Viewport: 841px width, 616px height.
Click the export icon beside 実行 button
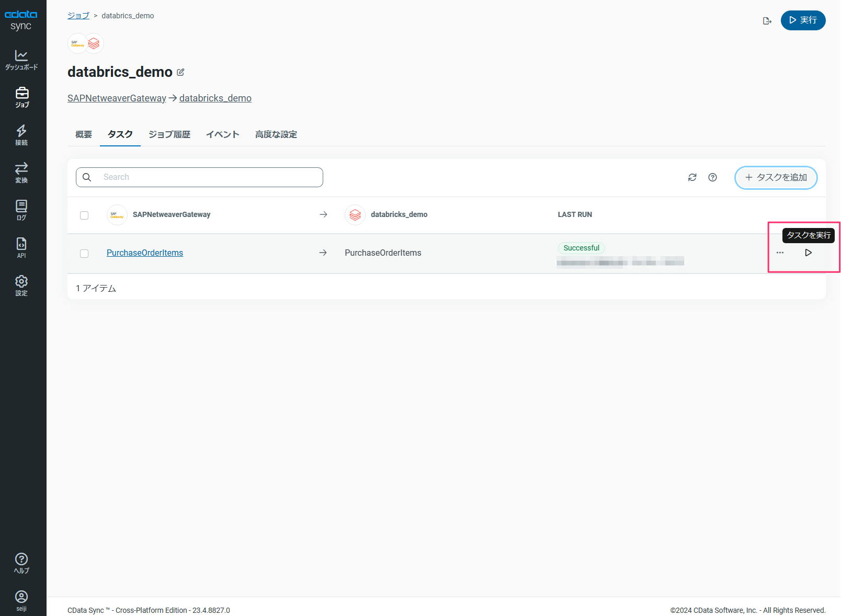coord(767,21)
